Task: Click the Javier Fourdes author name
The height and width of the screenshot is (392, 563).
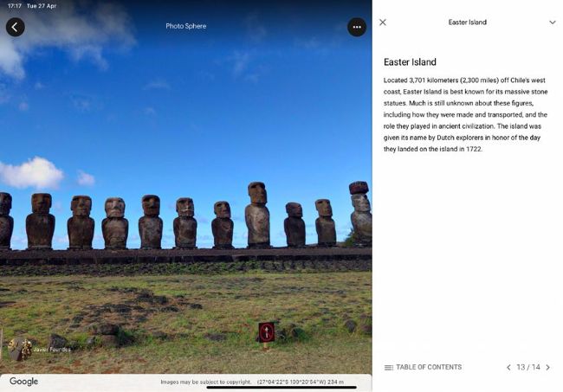Action: pos(52,350)
